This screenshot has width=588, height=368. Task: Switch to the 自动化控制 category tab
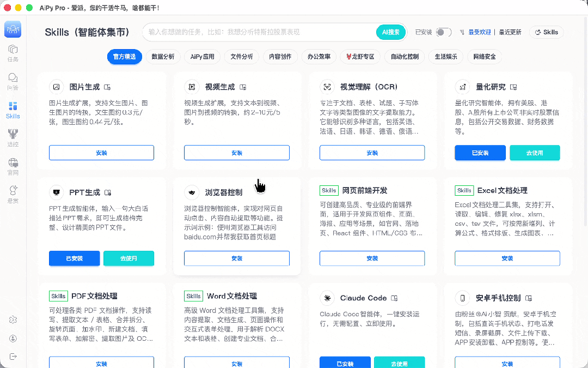(405, 57)
